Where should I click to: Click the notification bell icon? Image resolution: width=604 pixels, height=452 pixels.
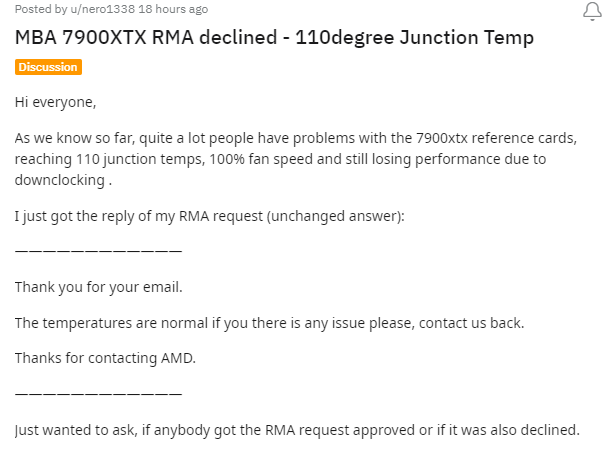[x=592, y=11]
